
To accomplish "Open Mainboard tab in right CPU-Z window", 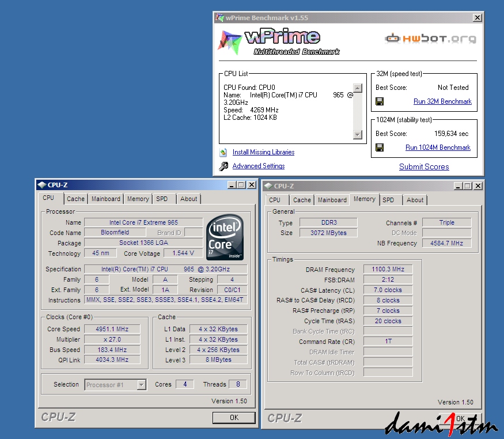I will 332,200.
